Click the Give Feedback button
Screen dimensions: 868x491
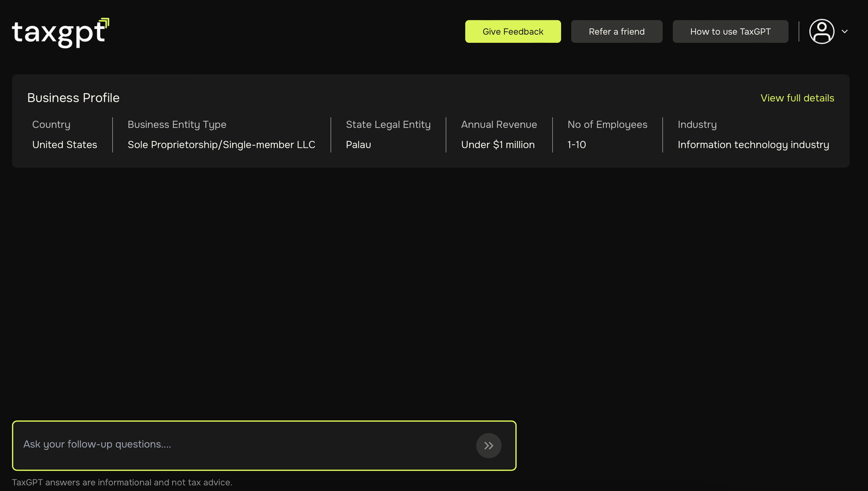(x=513, y=31)
